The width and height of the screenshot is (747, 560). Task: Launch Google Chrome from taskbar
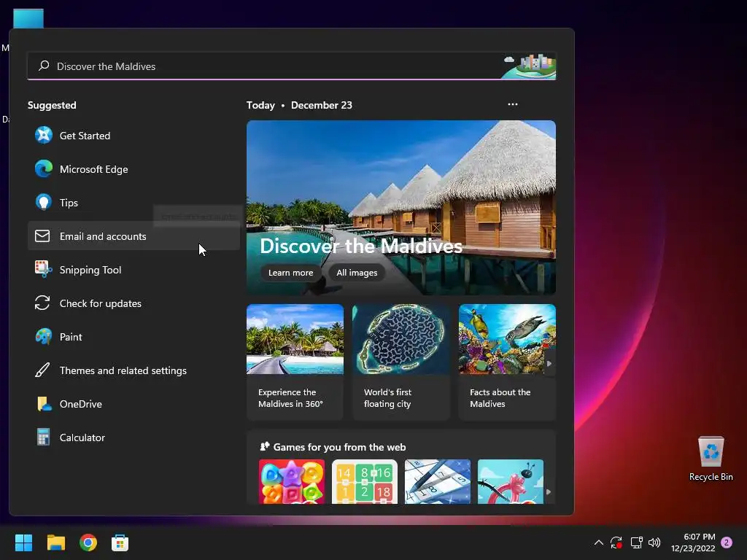pyautogui.click(x=88, y=542)
